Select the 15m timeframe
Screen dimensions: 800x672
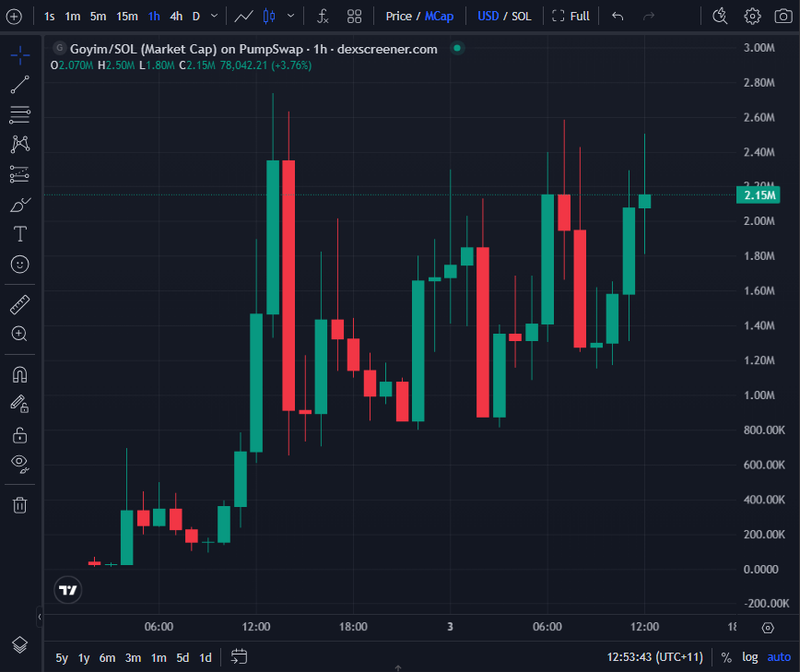tap(127, 17)
